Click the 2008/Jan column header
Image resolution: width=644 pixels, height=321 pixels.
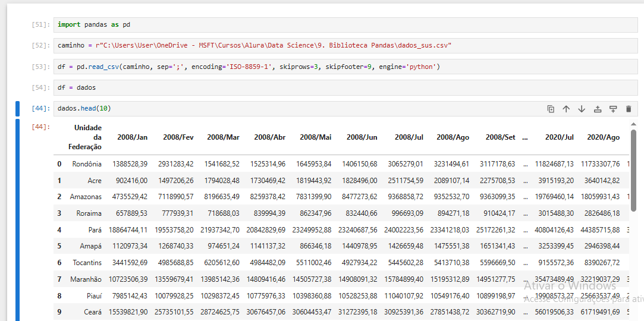(132, 137)
